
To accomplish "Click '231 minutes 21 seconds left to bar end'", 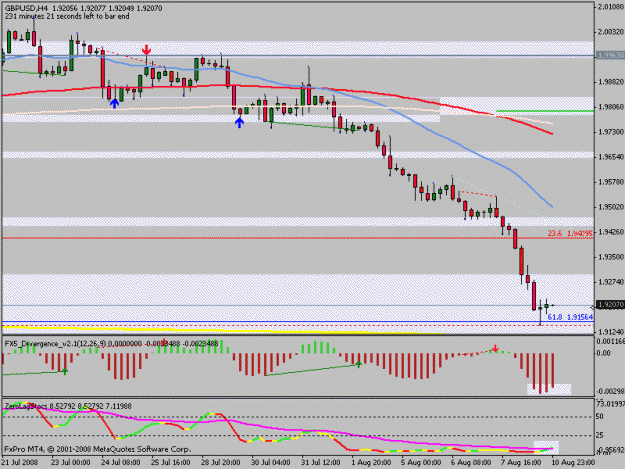I will tap(67, 16).
